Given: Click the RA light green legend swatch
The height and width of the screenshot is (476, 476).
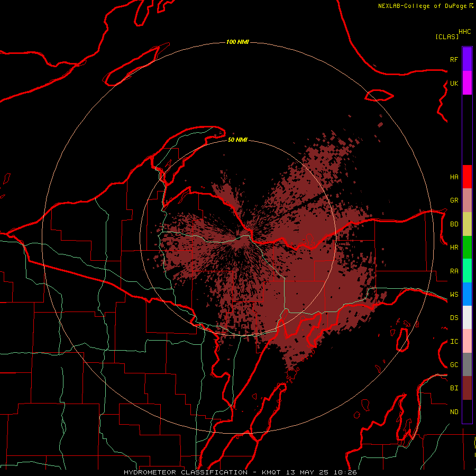Looking at the screenshot, I should 467,271.
